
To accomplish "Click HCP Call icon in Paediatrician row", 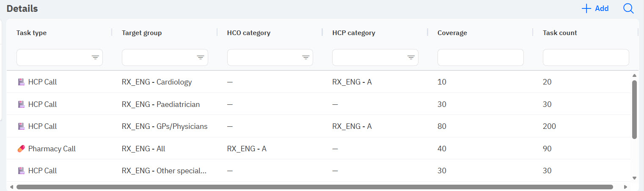I will pyautogui.click(x=21, y=104).
